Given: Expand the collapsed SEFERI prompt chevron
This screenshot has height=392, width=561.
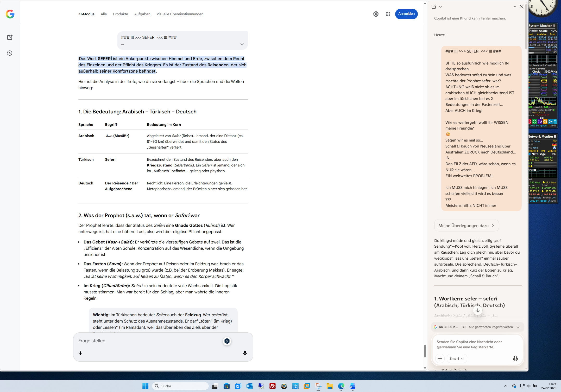Looking at the screenshot, I should tap(242, 44).
